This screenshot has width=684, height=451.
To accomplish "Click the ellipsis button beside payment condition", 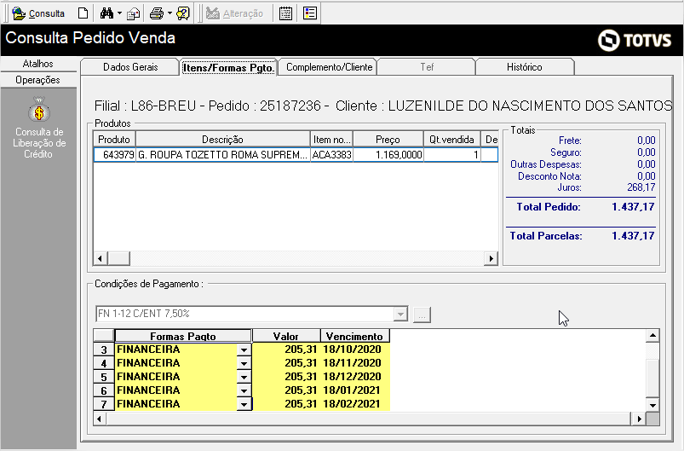I will click(422, 314).
